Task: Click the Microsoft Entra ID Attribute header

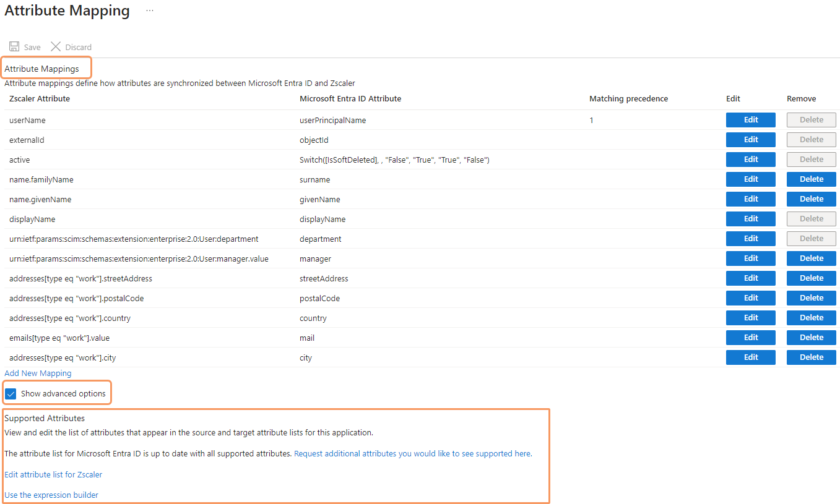Action: click(350, 99)
